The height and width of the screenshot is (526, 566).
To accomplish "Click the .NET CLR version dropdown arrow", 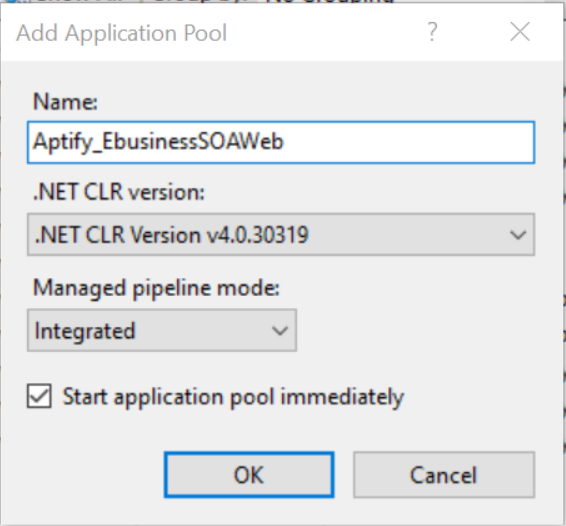I will (518, 235).
